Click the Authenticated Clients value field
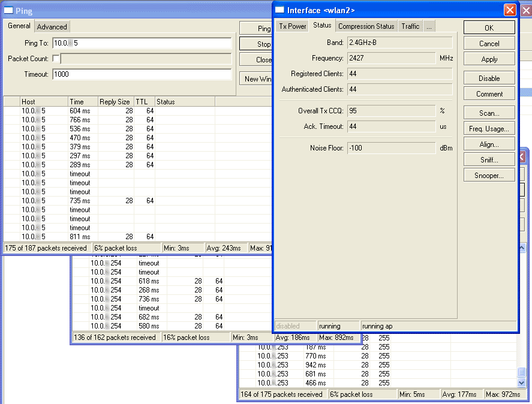The height and width of the screenshot is (404, 532). click(399, 89)
